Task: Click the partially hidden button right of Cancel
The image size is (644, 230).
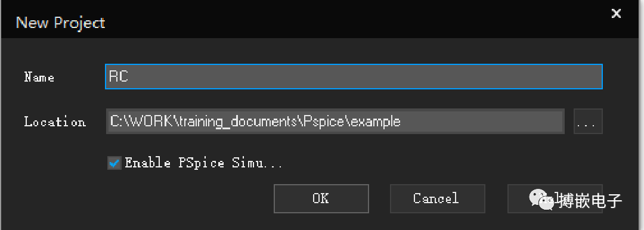Action: [555, 198]
